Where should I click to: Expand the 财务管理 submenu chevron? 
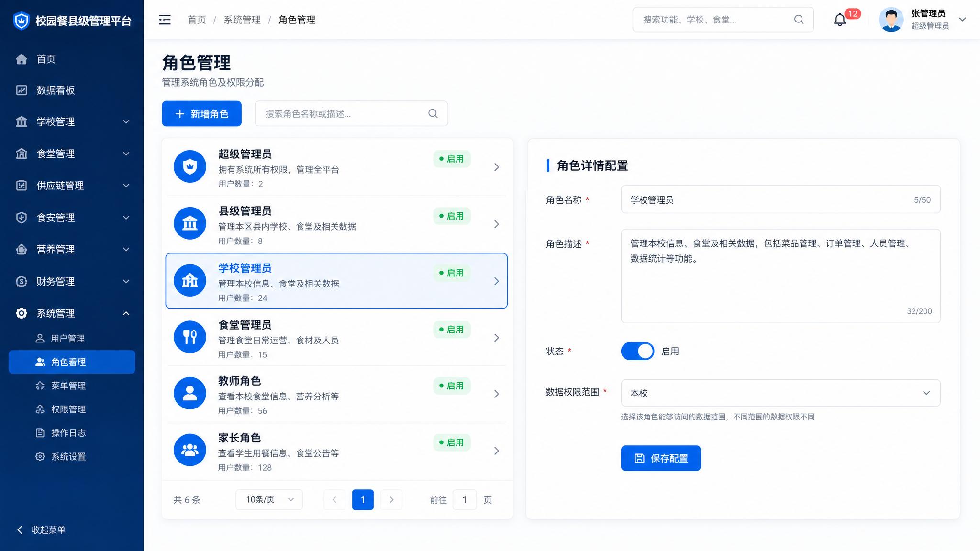126,281
